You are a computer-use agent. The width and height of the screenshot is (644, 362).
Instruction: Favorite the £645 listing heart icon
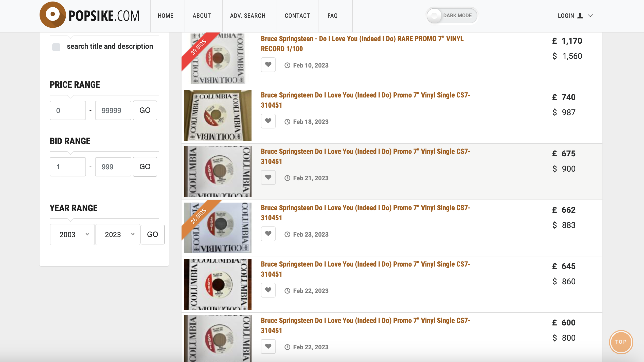tap(268, 290)
